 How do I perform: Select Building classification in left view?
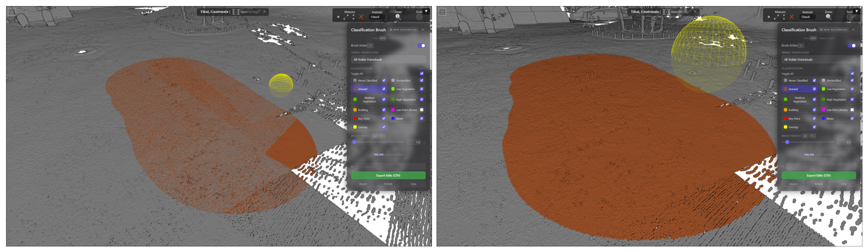tap(369, 110)
